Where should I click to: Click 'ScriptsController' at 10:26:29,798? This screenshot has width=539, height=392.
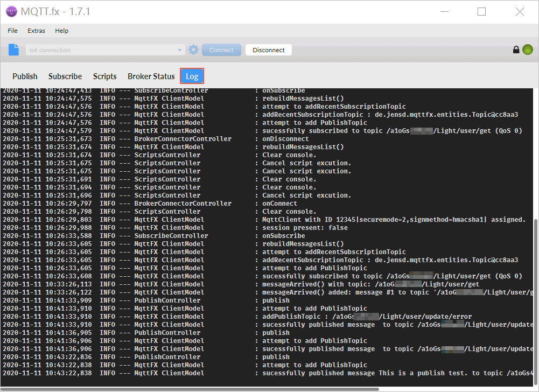point(167,212)
